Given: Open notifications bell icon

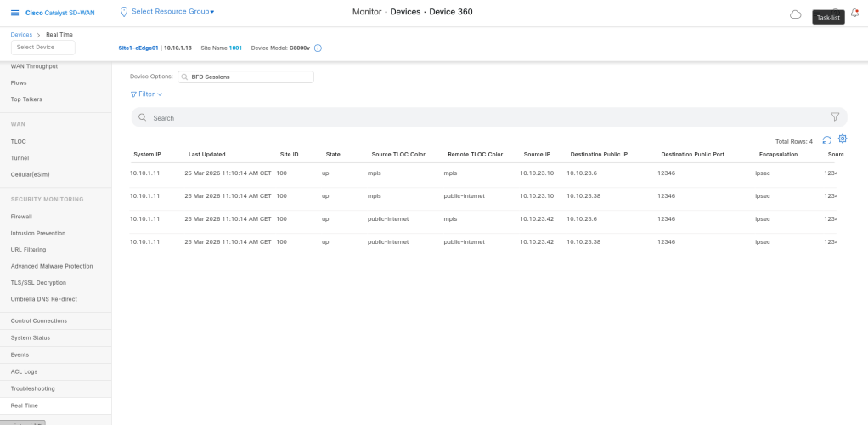Looking at the screenshot, I should [x=855, y=13].
